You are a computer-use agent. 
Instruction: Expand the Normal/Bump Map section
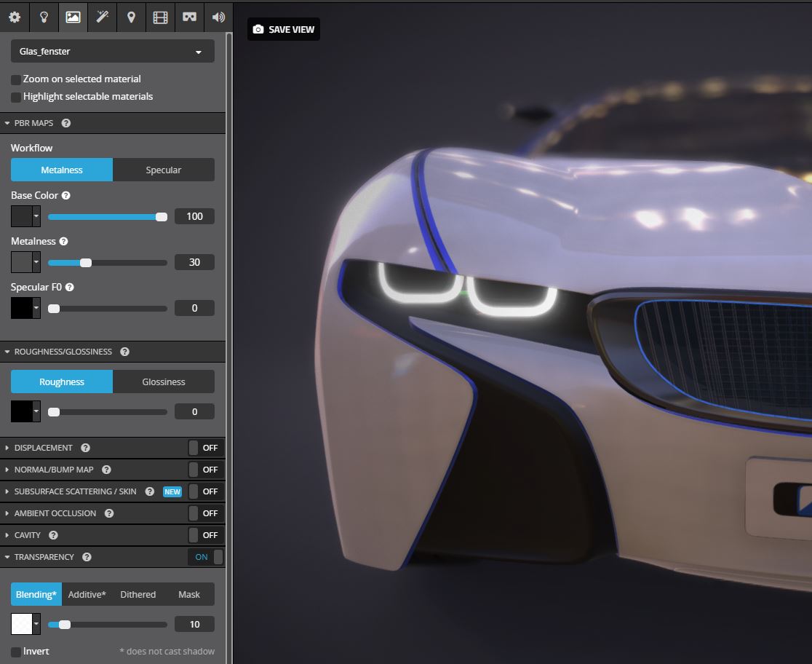point(7,470)
